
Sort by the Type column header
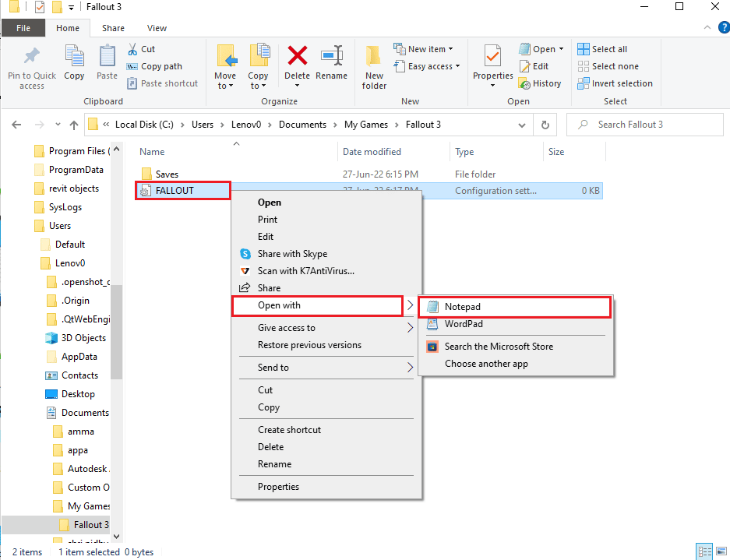tap(464, 152)
